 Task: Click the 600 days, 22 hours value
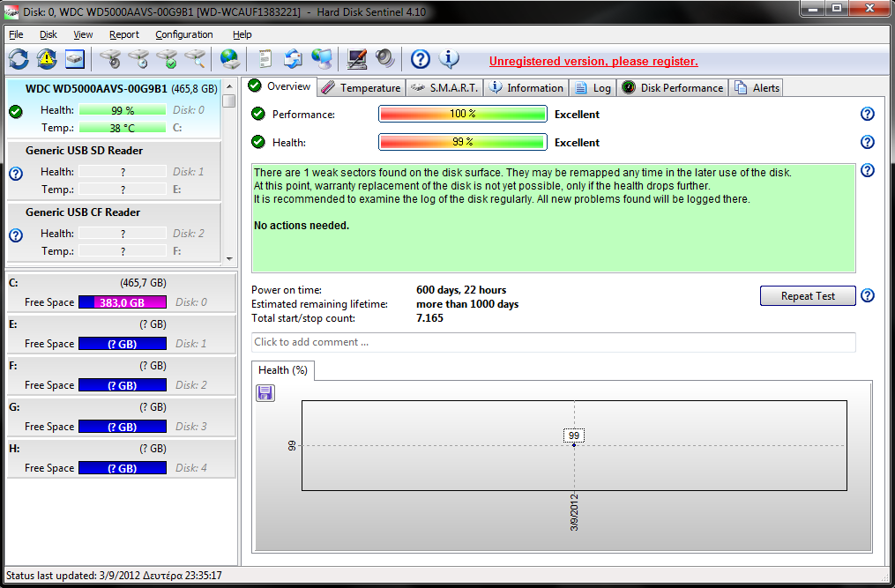[x=461, y=290]
